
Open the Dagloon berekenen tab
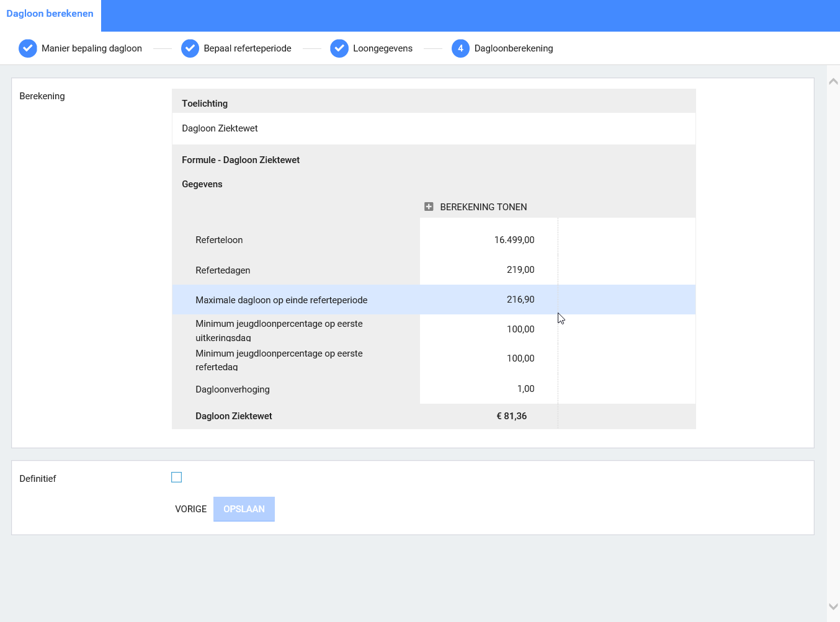click(x=50, y=14)
